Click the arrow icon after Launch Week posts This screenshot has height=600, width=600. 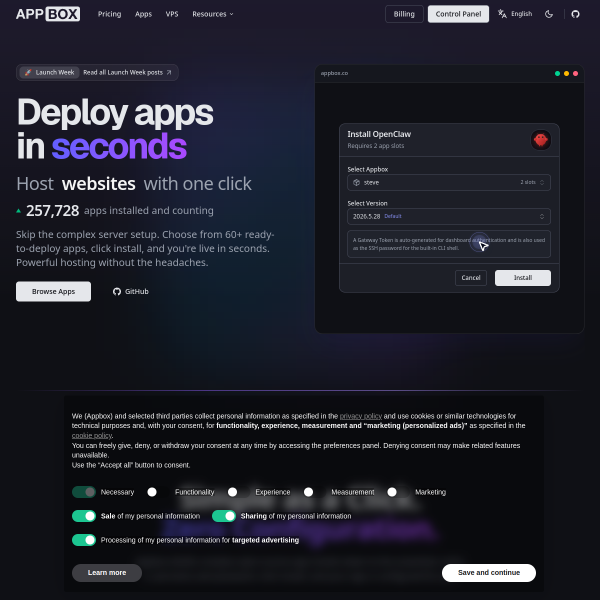click(x=169, y=72)
